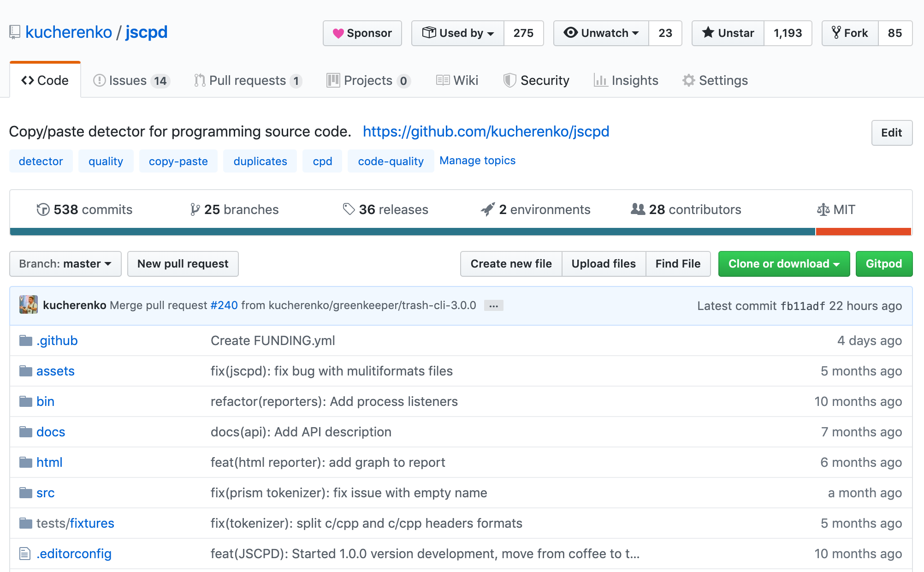Open the jscpd repository name link

pos(146,32)
